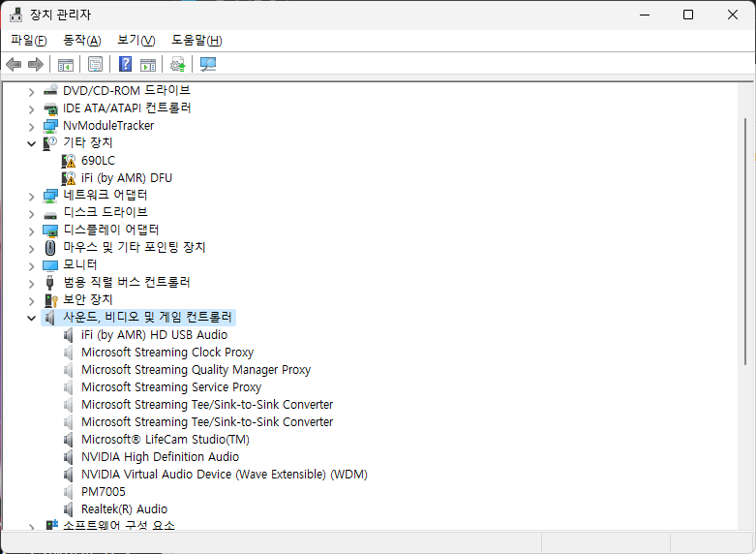
Task: Click the USB controller category icon
Action: pos(50,282)
